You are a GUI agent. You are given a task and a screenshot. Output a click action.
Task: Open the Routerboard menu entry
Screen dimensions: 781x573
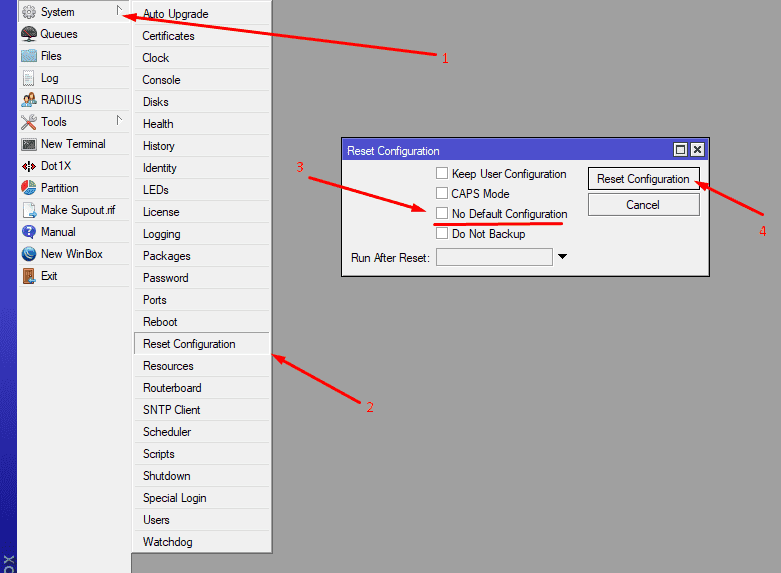[172, 388]
